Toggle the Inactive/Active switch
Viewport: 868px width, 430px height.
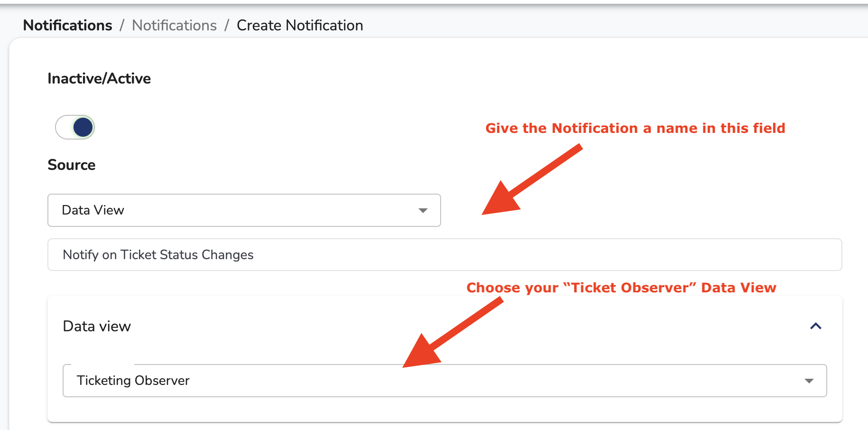[75, 127]
